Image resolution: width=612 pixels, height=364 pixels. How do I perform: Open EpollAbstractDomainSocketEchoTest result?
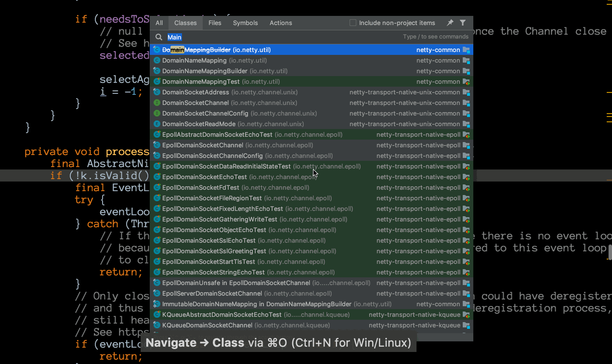312,134
